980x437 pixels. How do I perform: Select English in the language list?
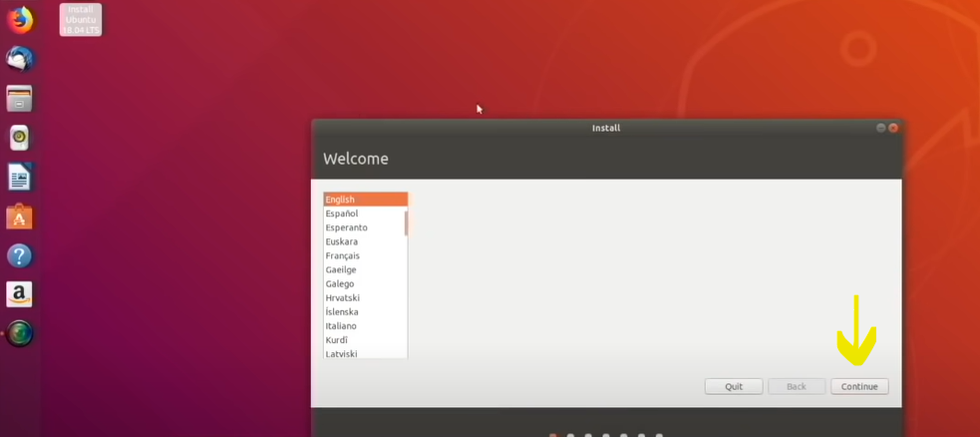pyautogui.click(x=366, y=200)
